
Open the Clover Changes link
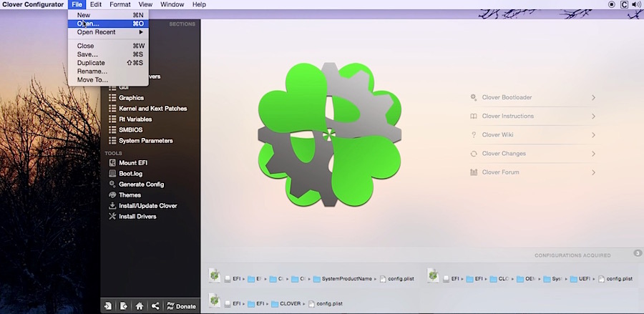(x=504, y=154)
